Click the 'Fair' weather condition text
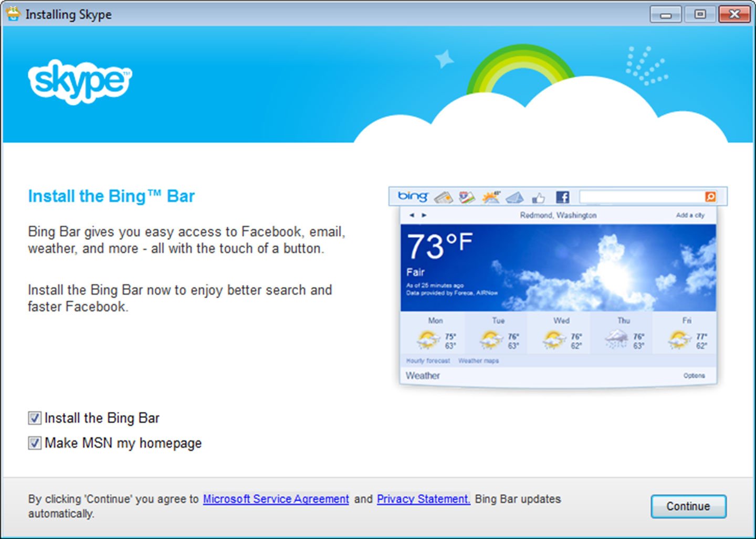 pos(415,272)
